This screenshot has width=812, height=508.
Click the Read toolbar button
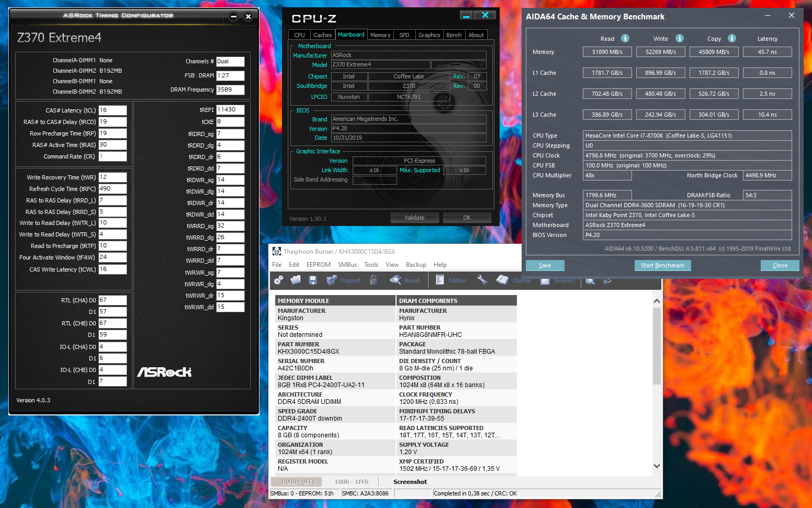pyautogui.click(x=404, y=280)
